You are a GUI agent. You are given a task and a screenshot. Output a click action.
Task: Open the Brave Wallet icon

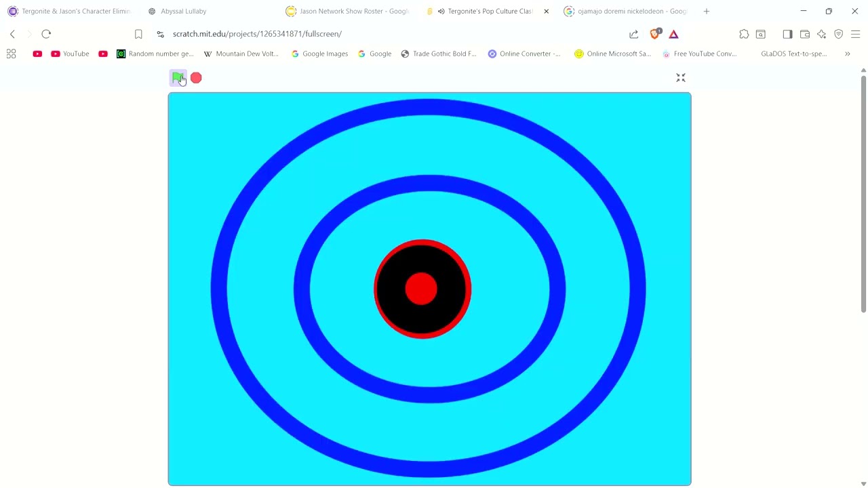tap(805, 34)
